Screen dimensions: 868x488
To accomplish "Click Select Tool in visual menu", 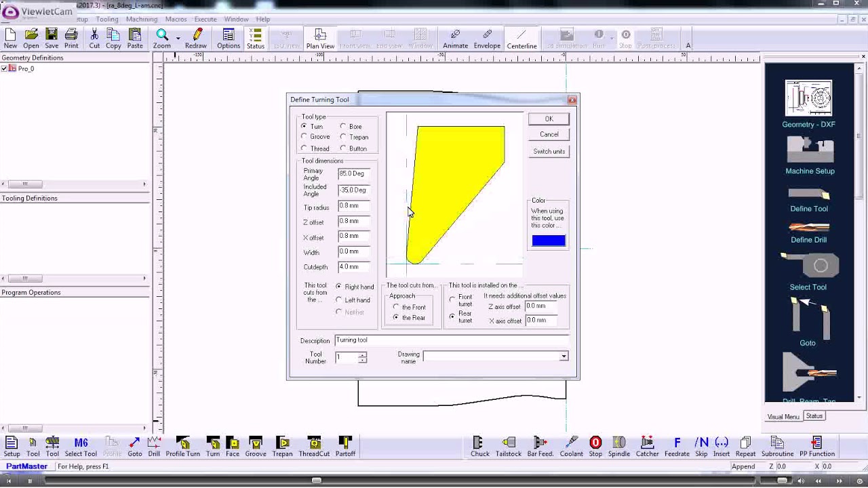I will (x=808, y=271).
